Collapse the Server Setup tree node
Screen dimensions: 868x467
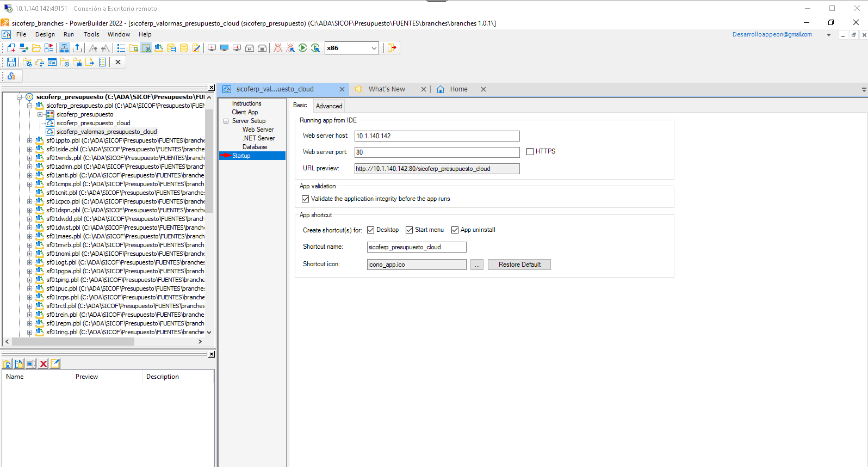tap(226, 121)
